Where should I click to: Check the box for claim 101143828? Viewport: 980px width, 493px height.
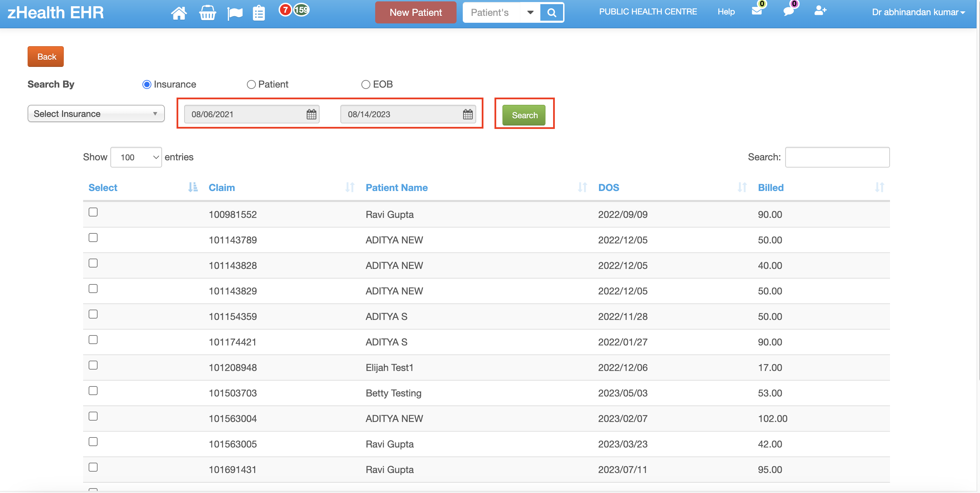click(x=93, y=263)
